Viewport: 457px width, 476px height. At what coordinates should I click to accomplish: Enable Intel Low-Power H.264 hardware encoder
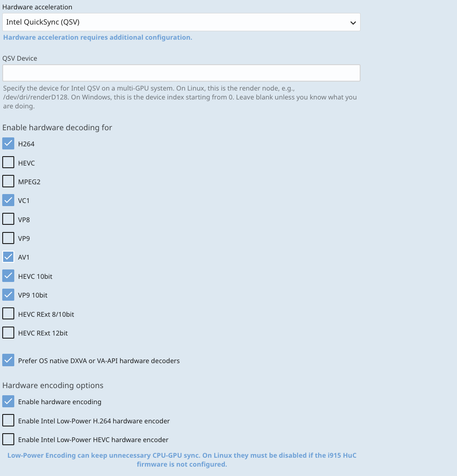pyautogui.click(x=8, y=421)
